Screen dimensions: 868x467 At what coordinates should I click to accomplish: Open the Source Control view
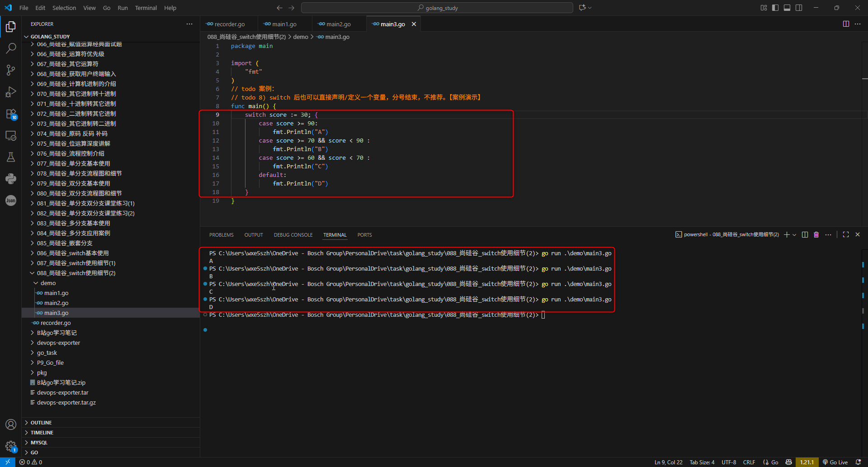point(11,70)
